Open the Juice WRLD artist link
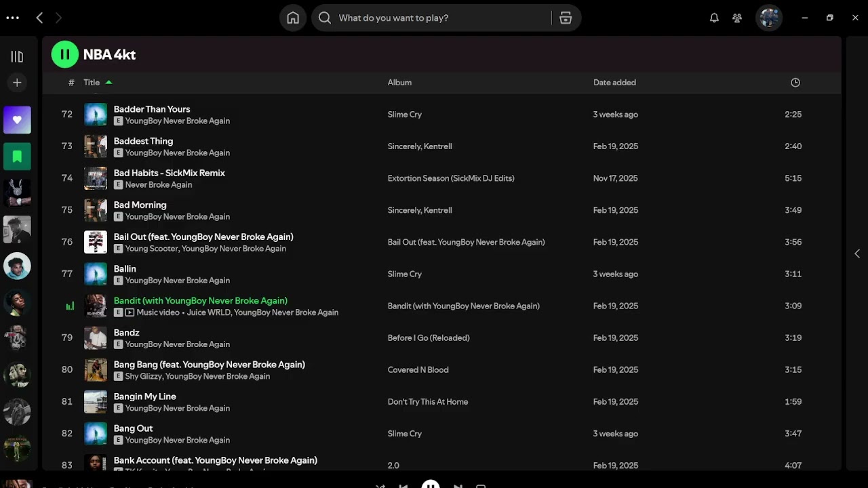This screenshot has height=488, width=868. point(209,312)
